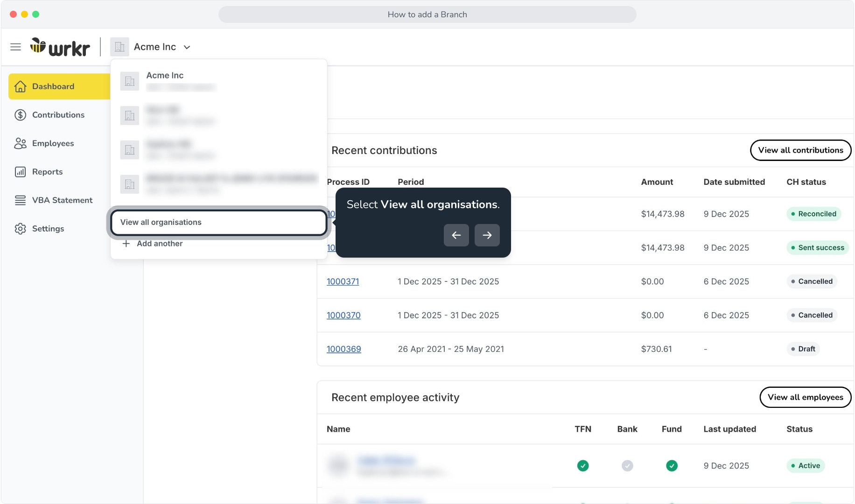
Task: Go to next tutorial step arrow
Action: [487, 235]
